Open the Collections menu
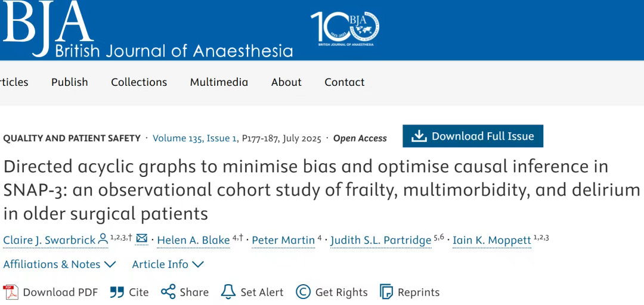Viewport: 644px width, 305px height. click(139, 82)
